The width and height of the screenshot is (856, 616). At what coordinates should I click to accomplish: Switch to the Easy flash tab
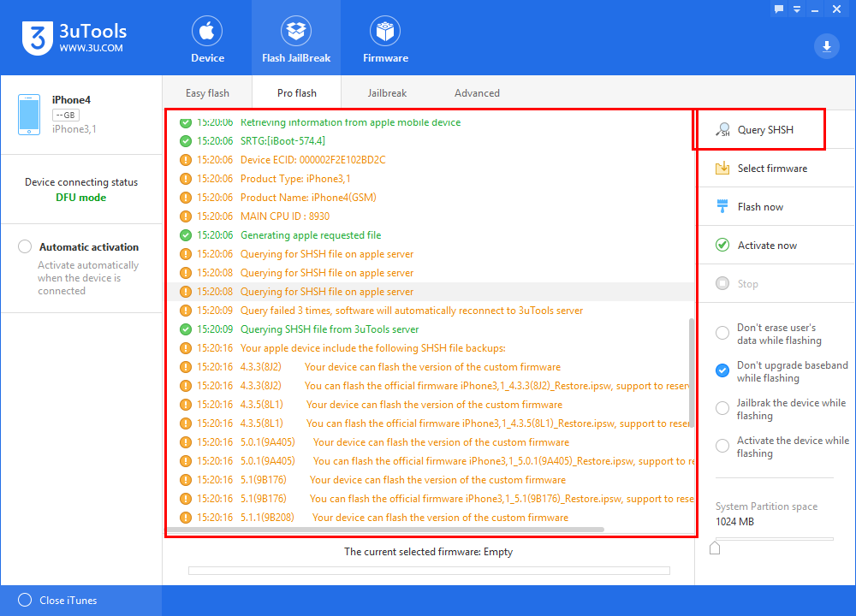click(x=207, y=93)
